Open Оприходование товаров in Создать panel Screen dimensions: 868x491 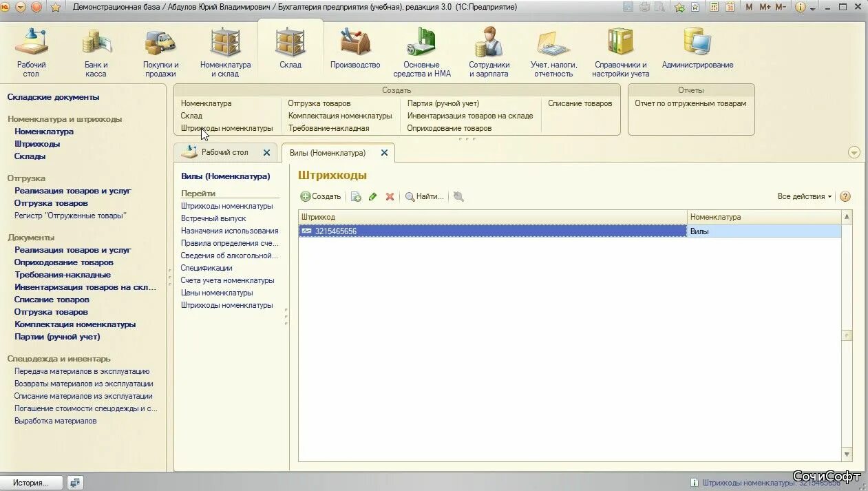point(449,128)
